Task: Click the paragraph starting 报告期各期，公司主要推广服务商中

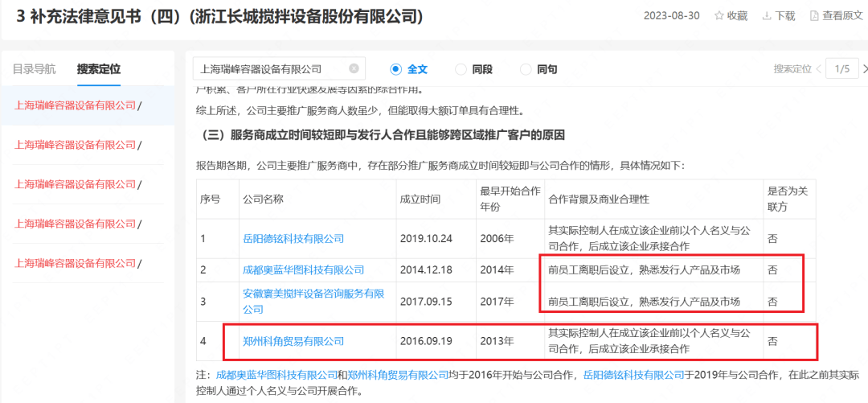Action: click(x=440, y=165)
